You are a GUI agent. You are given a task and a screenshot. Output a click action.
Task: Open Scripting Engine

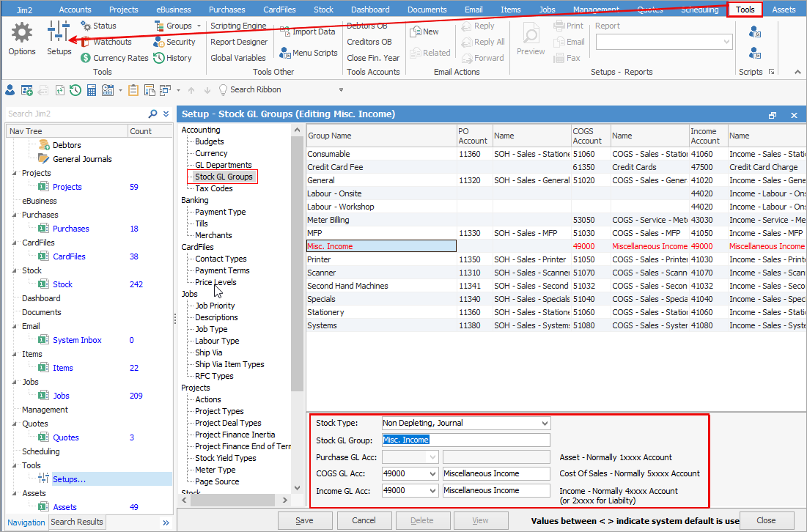(238, 26)
